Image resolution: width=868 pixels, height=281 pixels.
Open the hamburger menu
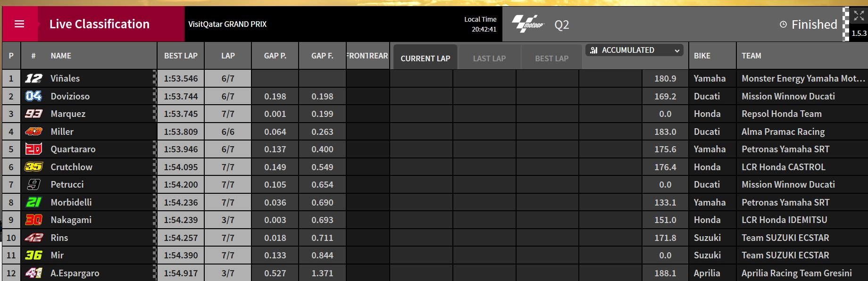(x=19, y=24)
